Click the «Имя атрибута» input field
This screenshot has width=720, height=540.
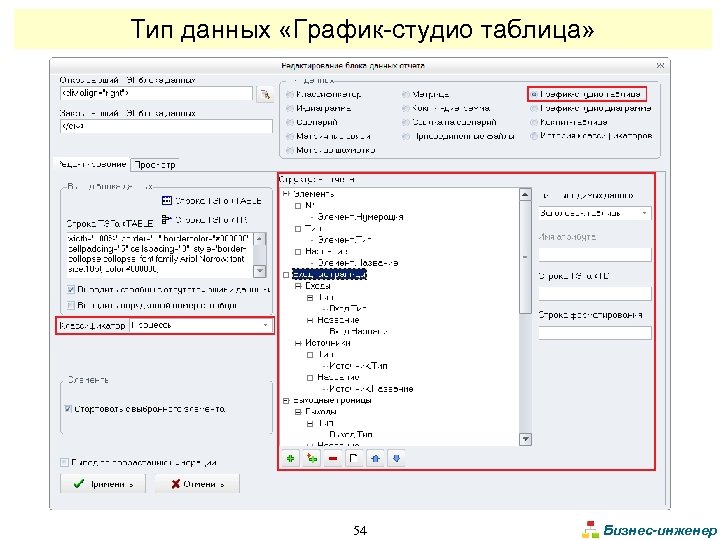pos(595,254)
